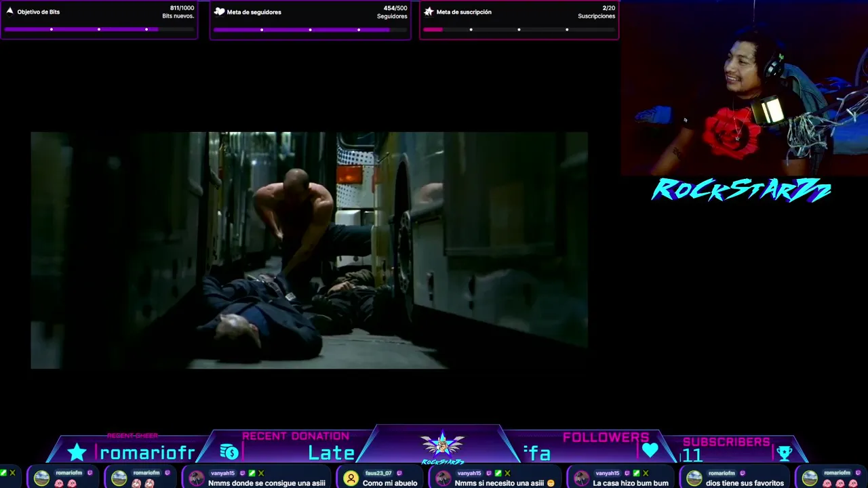Image resolution: width=868 pixels, height=488 pixels.
Task: Click the Objetivo de Bits progress bar
Action: (99, 30)
